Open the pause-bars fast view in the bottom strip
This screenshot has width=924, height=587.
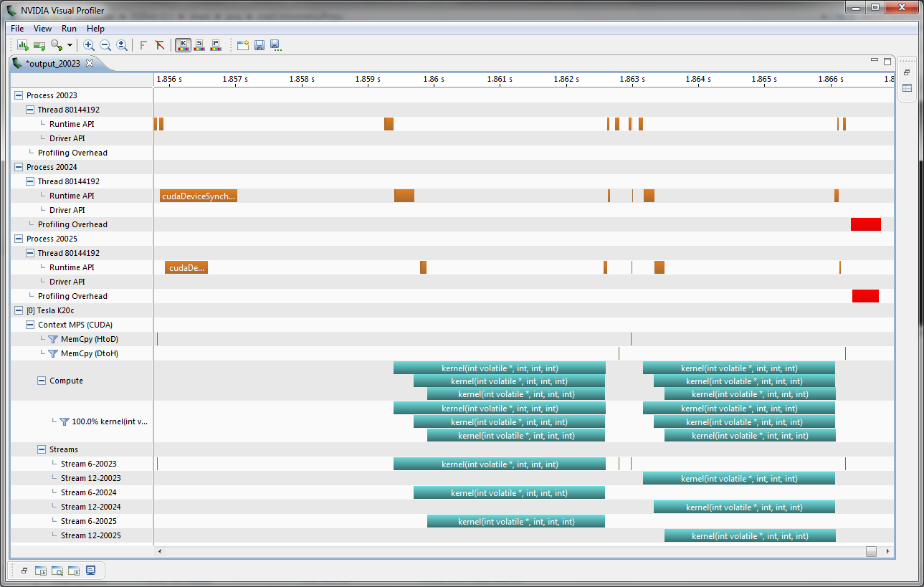[x=74, y=571]
